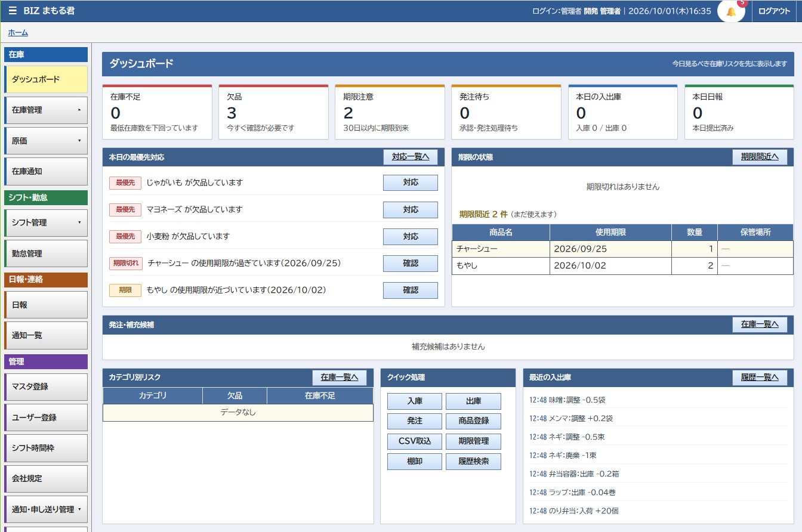
Task: Open 在庫通知 in the sidebar
Action: 46,172
